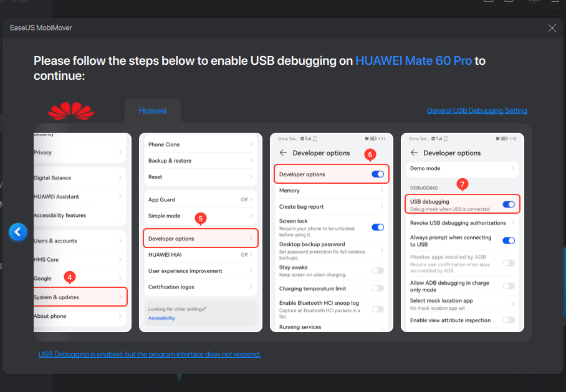Click the red step 6 marker
The width and height of the screenshot is (566, 392).
[x=370, y=153]
